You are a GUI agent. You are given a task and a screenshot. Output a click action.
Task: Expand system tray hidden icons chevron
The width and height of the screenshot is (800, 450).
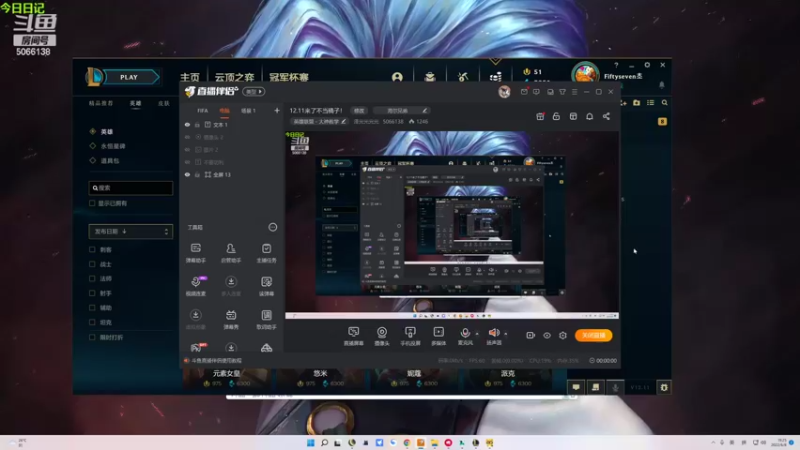(713, 442)
